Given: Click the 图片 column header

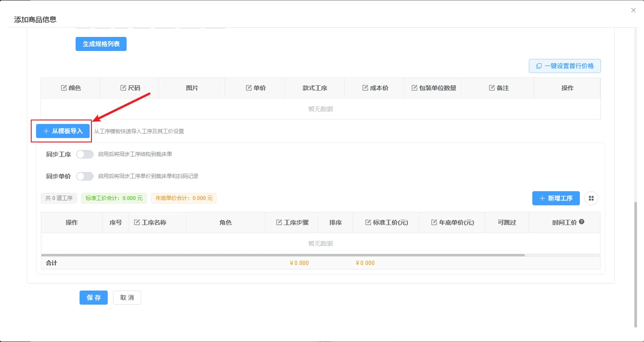Looking at the screenshot, I should (x=192, y=88).
